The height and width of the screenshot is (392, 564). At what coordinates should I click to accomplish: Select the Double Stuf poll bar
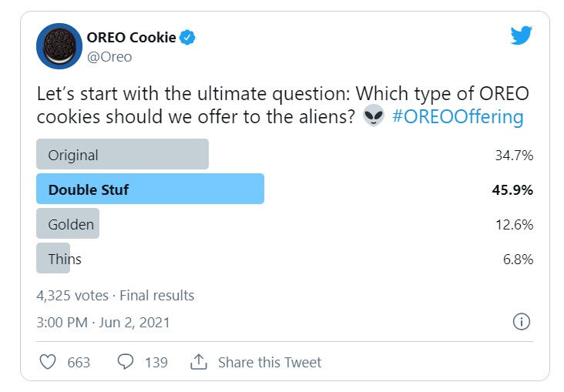coord(150,189)
